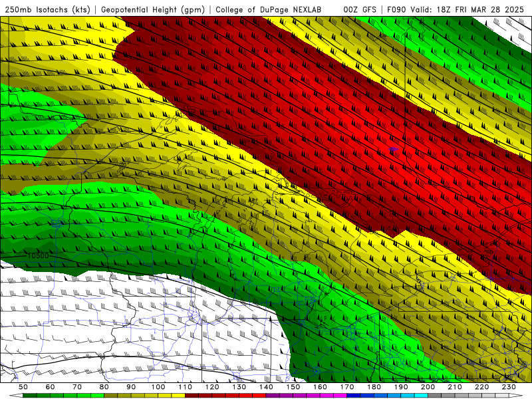Click the 'Geopotential Height (gpm)' title text
Screen dimensions: 532x399
point(153,9)
